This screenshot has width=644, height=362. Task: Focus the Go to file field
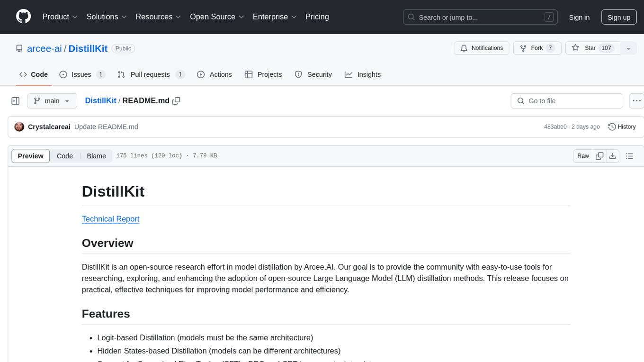[x=567, y=101]
